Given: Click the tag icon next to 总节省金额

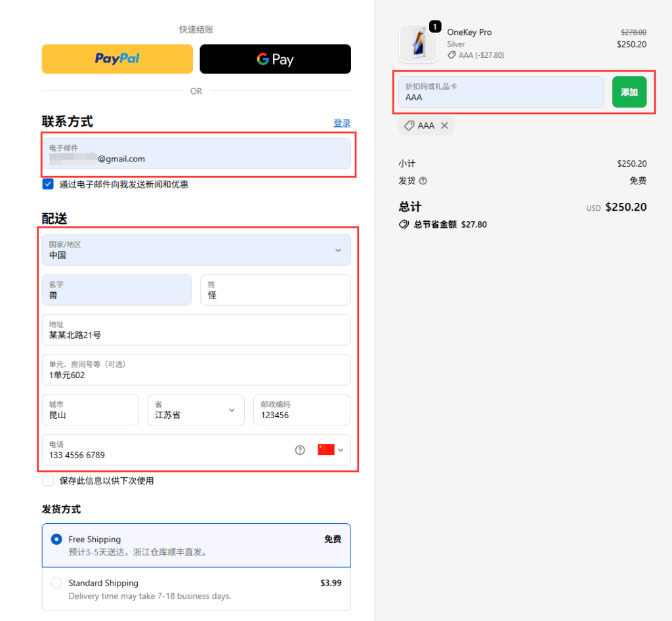Looking at the screenshot, I should click(x=405, y=224).
